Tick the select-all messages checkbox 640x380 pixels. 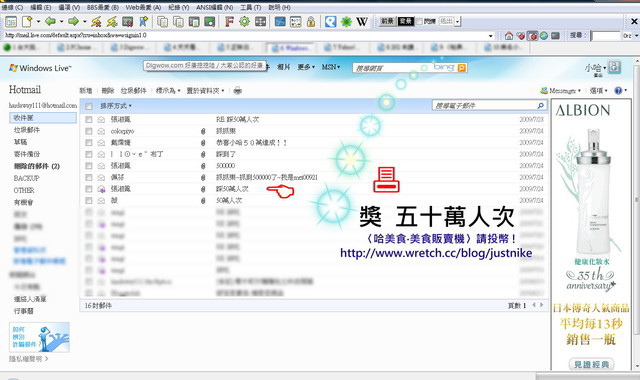tap(89, 106)
